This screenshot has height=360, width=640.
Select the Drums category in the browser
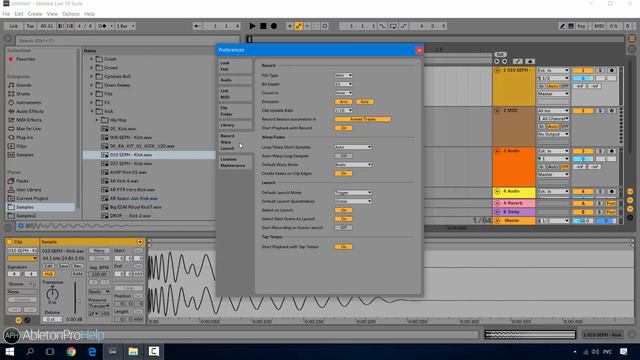(x=23, y=94)
